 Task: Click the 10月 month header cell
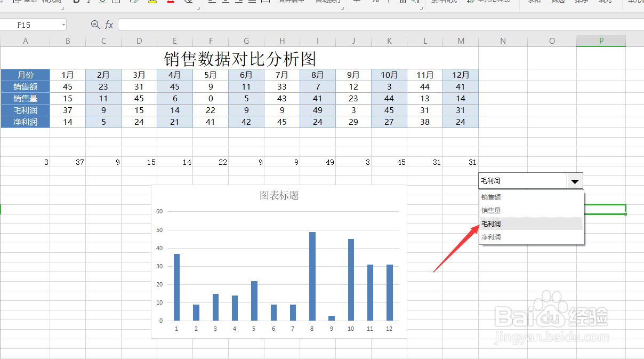(389, 75)
